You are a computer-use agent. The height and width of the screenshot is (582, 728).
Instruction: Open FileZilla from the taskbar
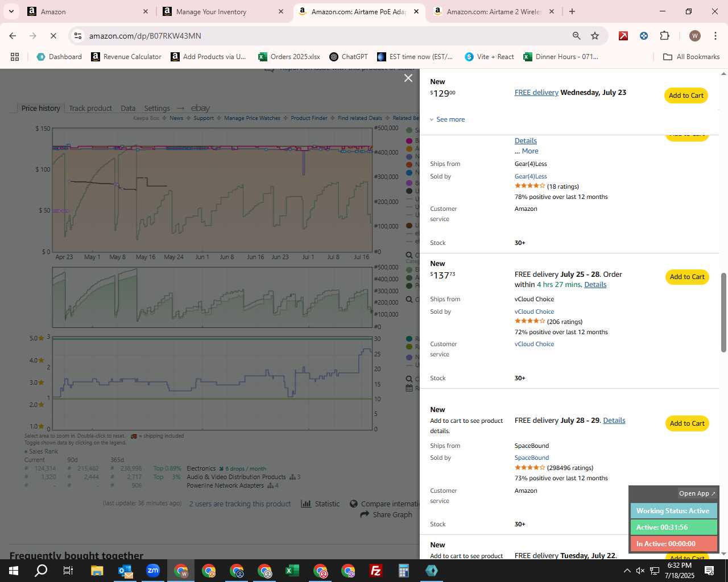coord(375,571)
